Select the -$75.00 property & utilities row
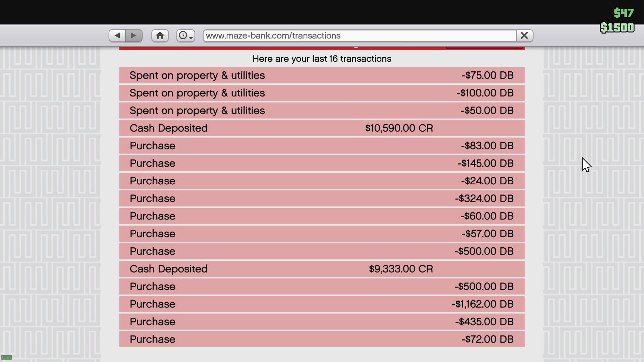This screenshot has width=644, height=362. [322, 75]
